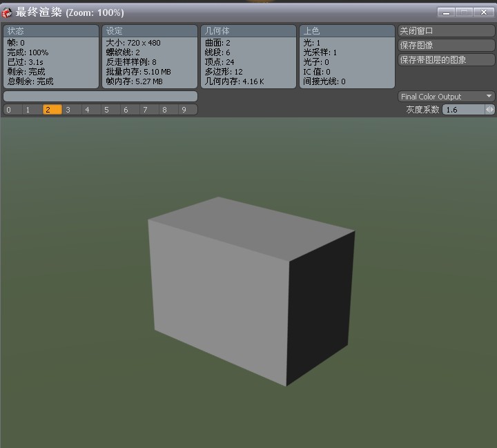Close the 最终渲染 window with X

tap(483, 12)
